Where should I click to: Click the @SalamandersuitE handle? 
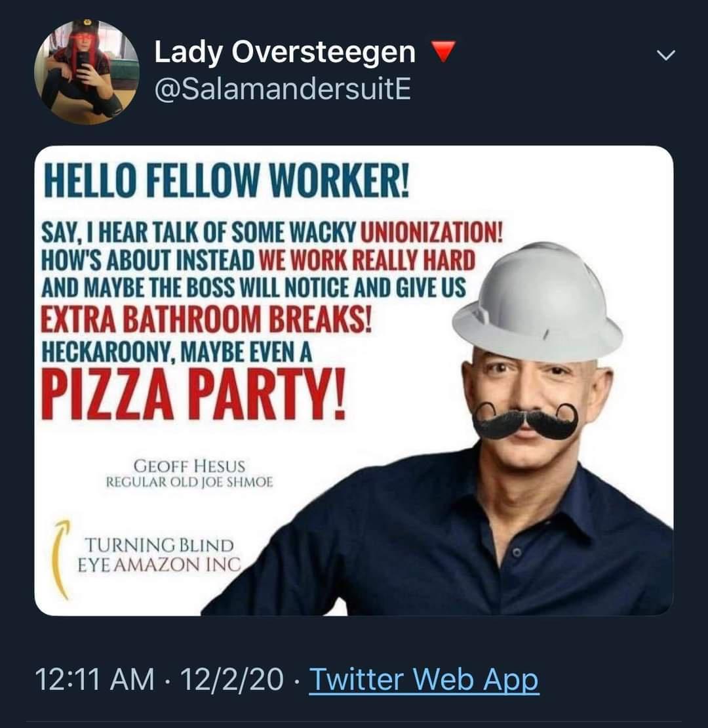click(x=282, y=89)
